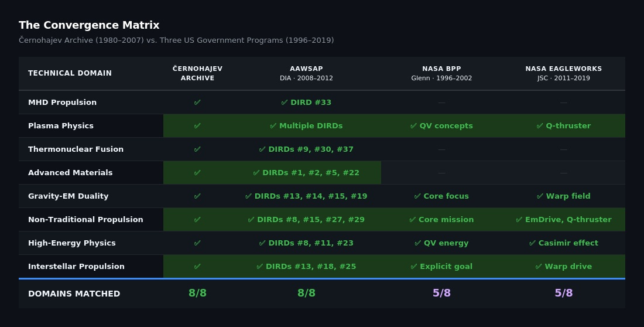Click the Černohajev Archive 8/8 total
The image size is (644, 327).
[197, 293]
